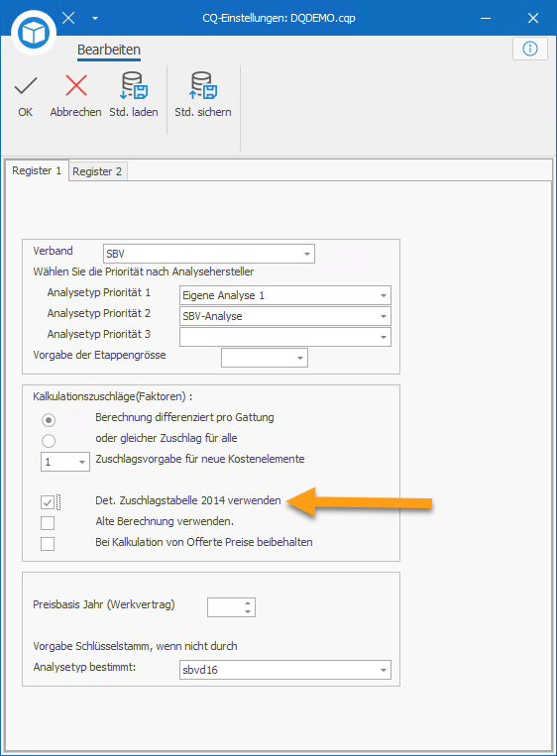Enable Alte Berechnung verwenden checkbox
Screen dimensions: 557x756
tap(48, 523)
